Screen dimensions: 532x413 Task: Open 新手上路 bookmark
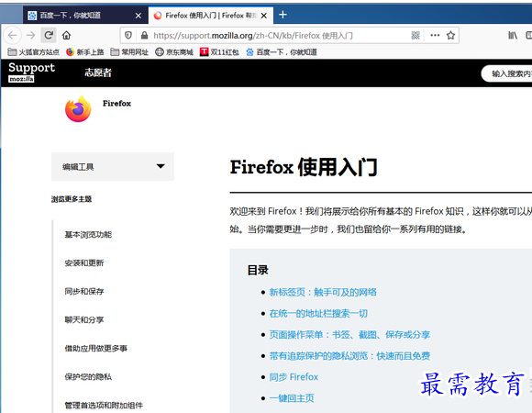(84, 52)
